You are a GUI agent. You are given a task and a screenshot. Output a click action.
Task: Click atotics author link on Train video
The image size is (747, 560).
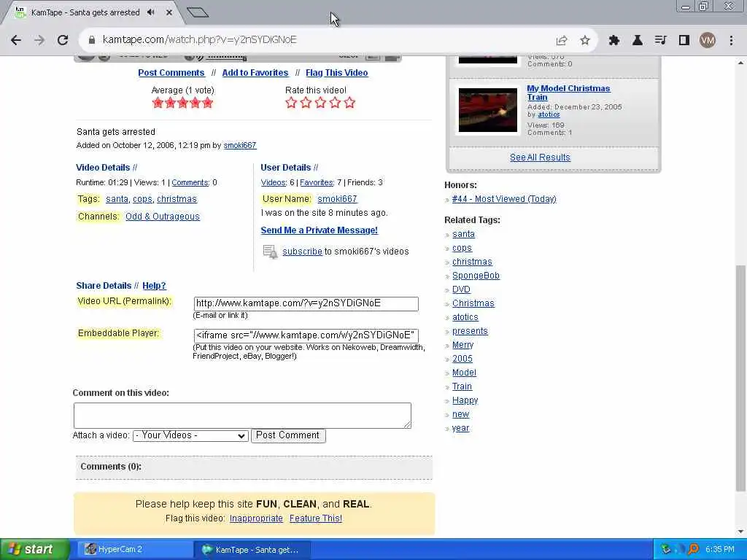coord(549,114)
